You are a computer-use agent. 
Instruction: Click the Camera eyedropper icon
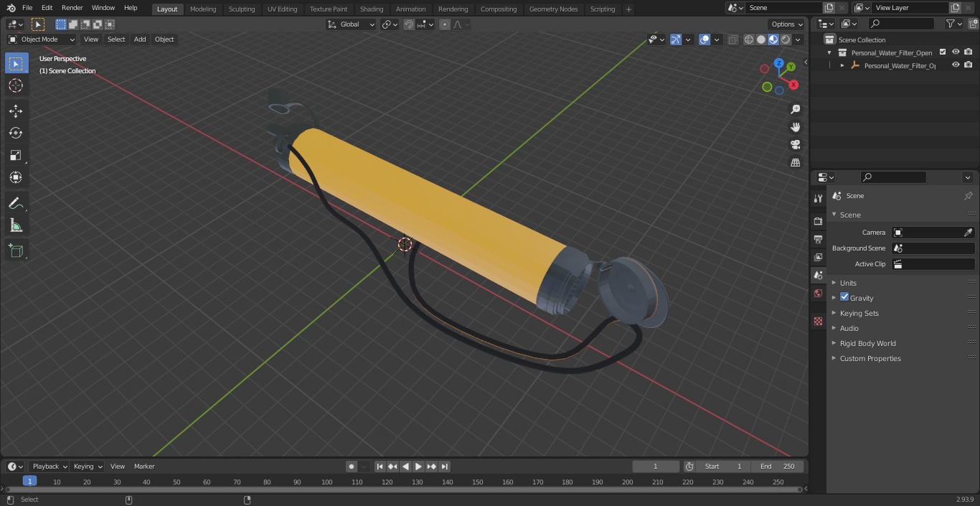point(968,233)
